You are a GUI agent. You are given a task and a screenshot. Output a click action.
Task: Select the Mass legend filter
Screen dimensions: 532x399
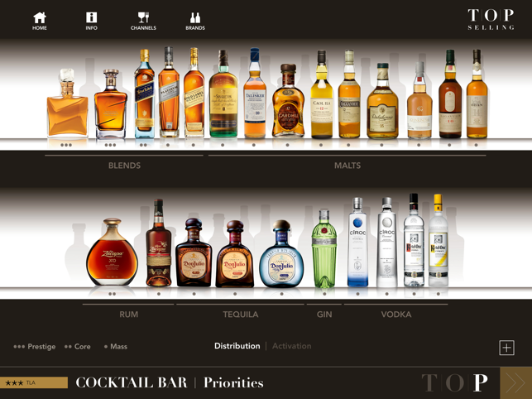coord(116,346)
